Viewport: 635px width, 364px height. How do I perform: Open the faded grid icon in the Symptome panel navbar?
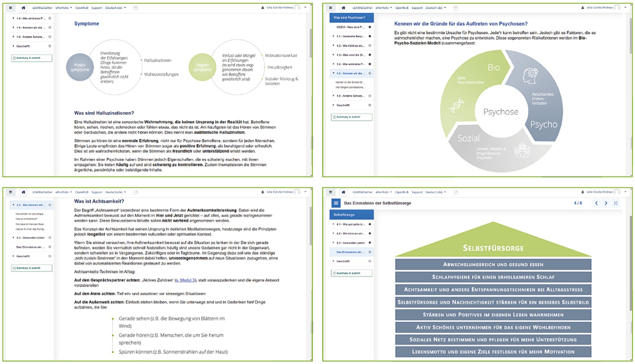[136, 8]
